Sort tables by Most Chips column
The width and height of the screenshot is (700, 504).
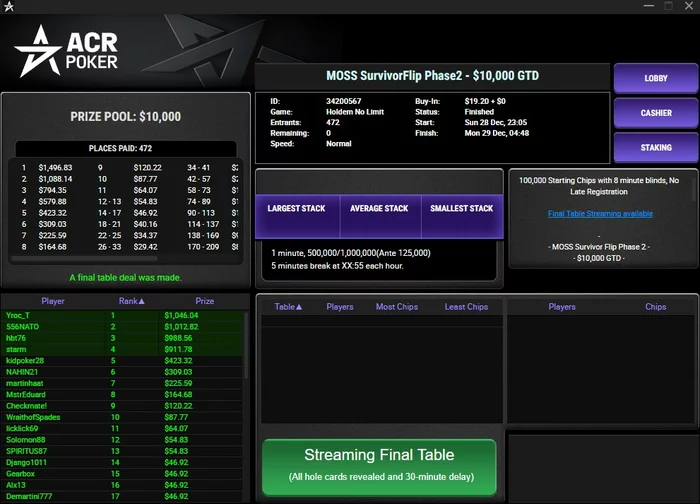pyautogui.click(x=397, y=307)
